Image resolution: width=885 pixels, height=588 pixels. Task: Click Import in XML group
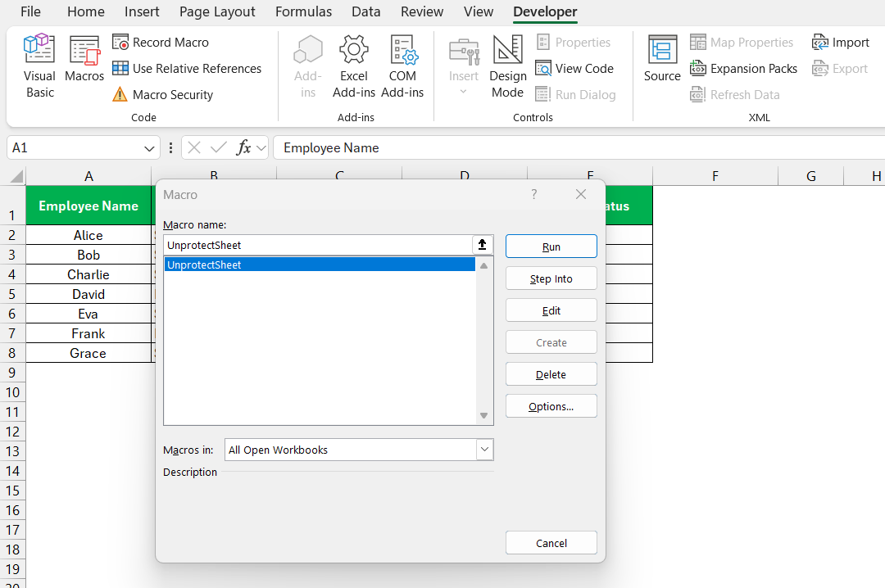(841, 43)
